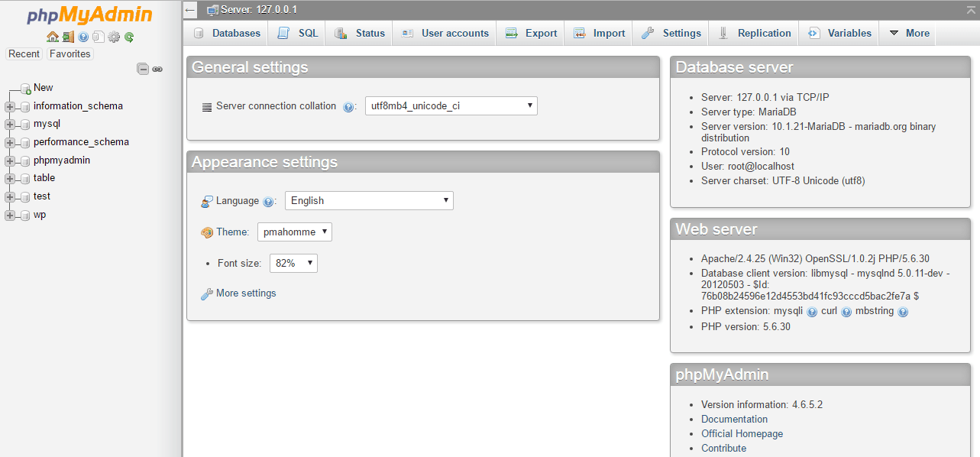
Task: Open the documentation page icon in sidebar
Action: click(x=99, y=37)
